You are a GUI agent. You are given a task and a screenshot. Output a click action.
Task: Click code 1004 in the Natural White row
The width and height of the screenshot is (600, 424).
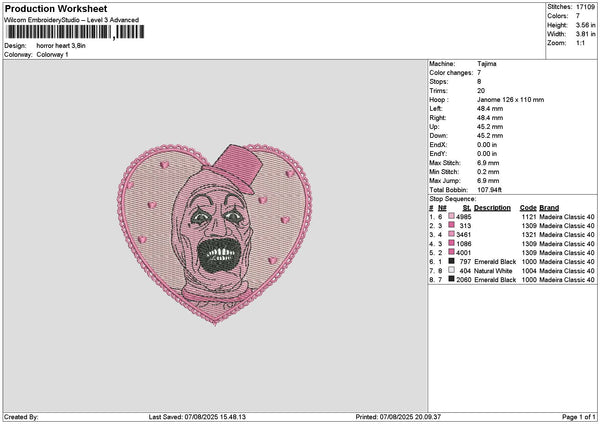click(529, 271)
